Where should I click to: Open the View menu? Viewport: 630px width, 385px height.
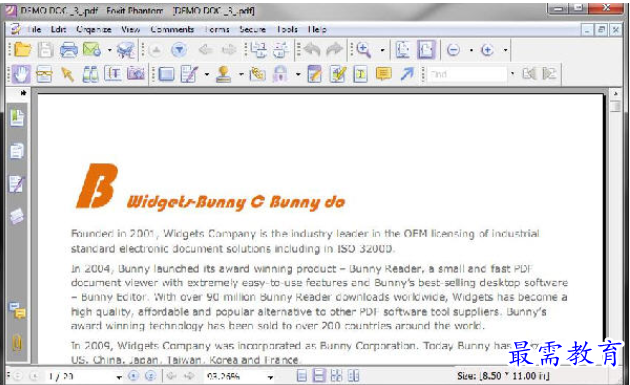click(x=131, y=29)
